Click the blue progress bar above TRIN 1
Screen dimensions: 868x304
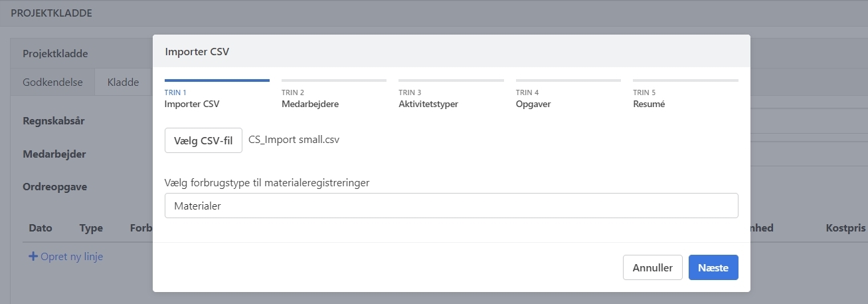click(217, 80)
